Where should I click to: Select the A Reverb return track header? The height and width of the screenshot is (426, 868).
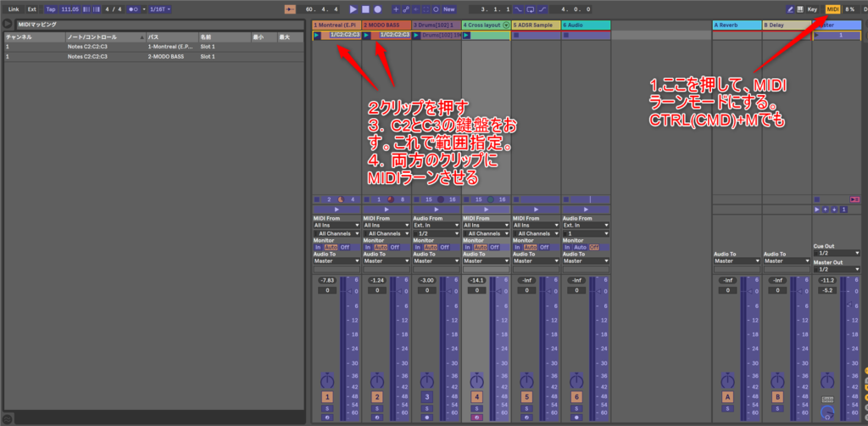[736, 25]
